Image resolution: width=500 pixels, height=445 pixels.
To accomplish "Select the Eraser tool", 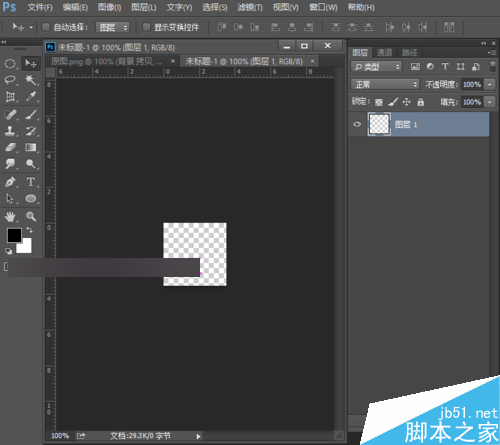I will tap(10, 147).
